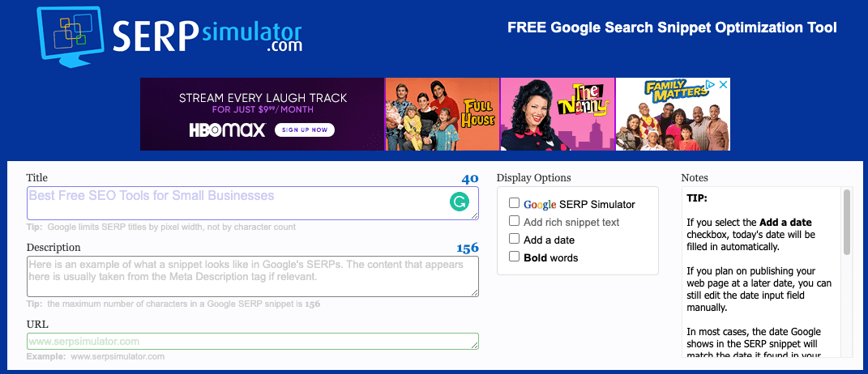The height and width of the screenshot is (374, 868).
Task: Click the HBO Max logo in the ad
Action: [x=228, y=130]
